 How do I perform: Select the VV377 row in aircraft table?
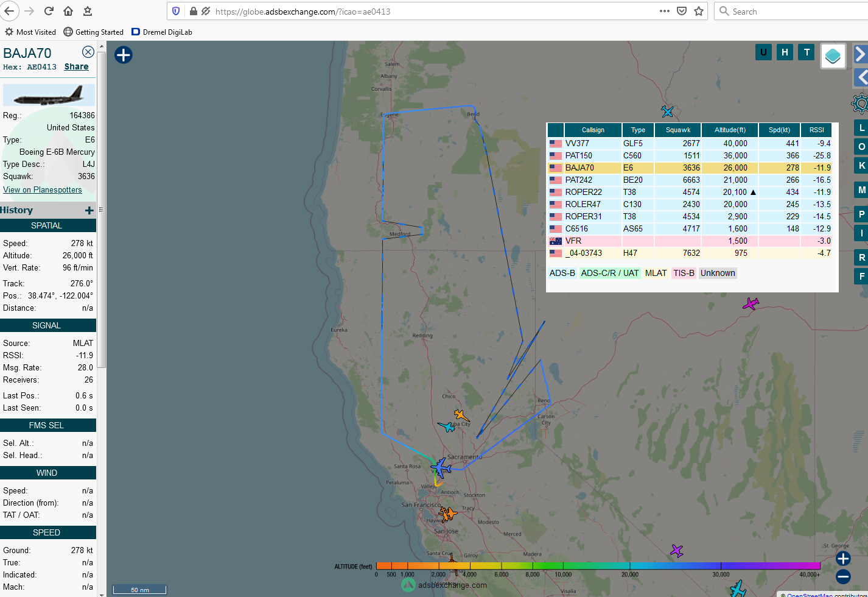(x=690, y=143)
